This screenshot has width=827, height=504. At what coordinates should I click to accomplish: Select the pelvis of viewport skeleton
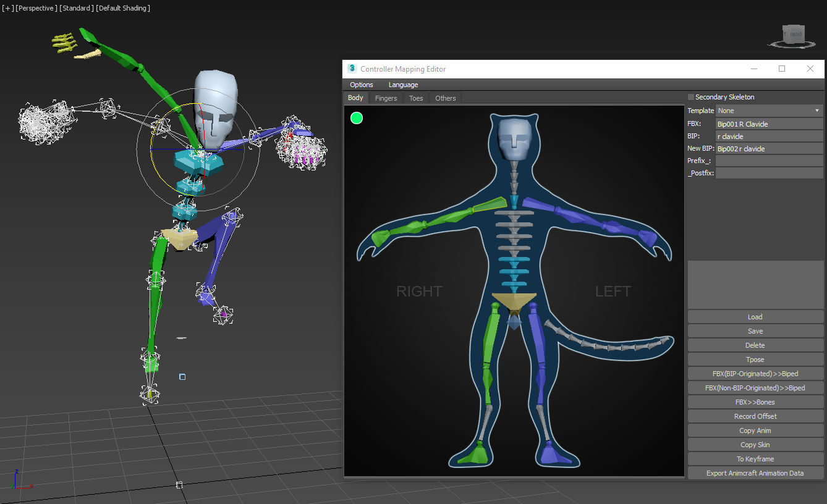pos(179,238)
